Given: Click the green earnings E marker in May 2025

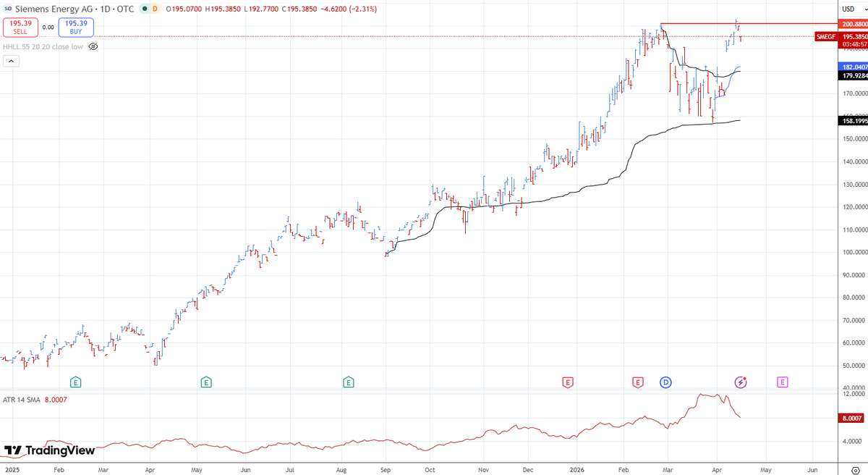Looking at the screenshot, I should click(x=206, y=381).
